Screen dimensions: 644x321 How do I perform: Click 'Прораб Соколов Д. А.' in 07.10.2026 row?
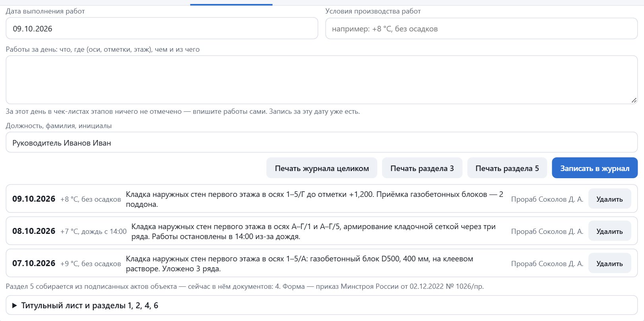(x=547, y=264)
